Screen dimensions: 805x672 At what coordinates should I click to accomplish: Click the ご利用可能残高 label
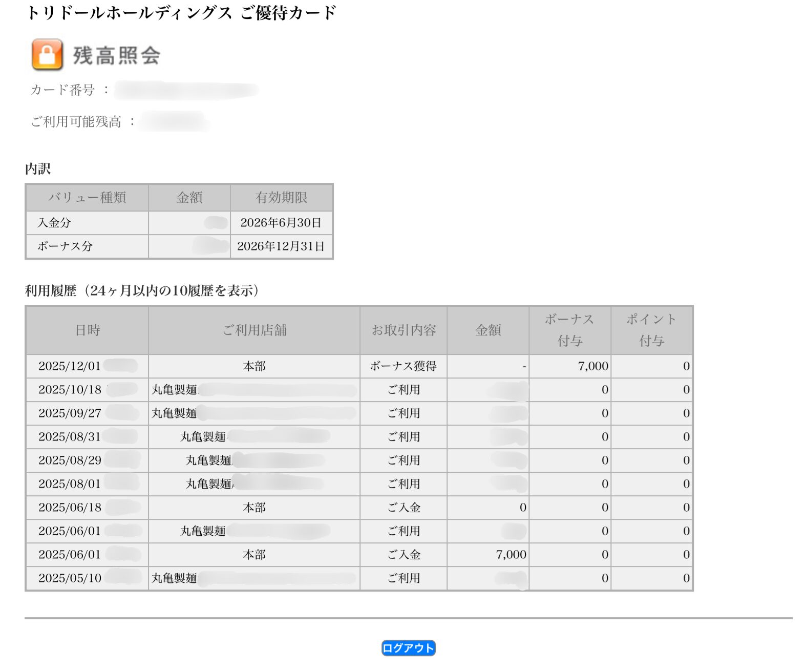click(76, 122)
